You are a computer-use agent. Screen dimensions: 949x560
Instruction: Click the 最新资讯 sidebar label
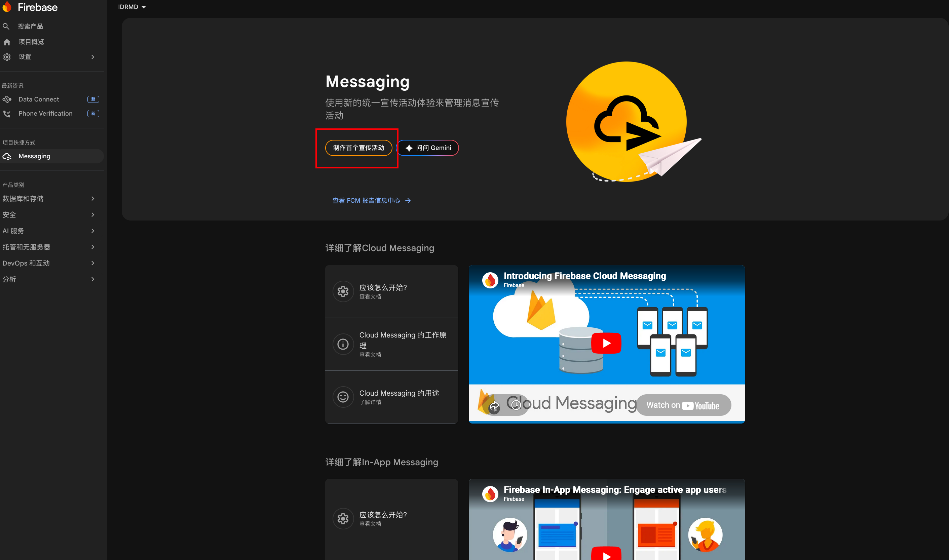12,86
